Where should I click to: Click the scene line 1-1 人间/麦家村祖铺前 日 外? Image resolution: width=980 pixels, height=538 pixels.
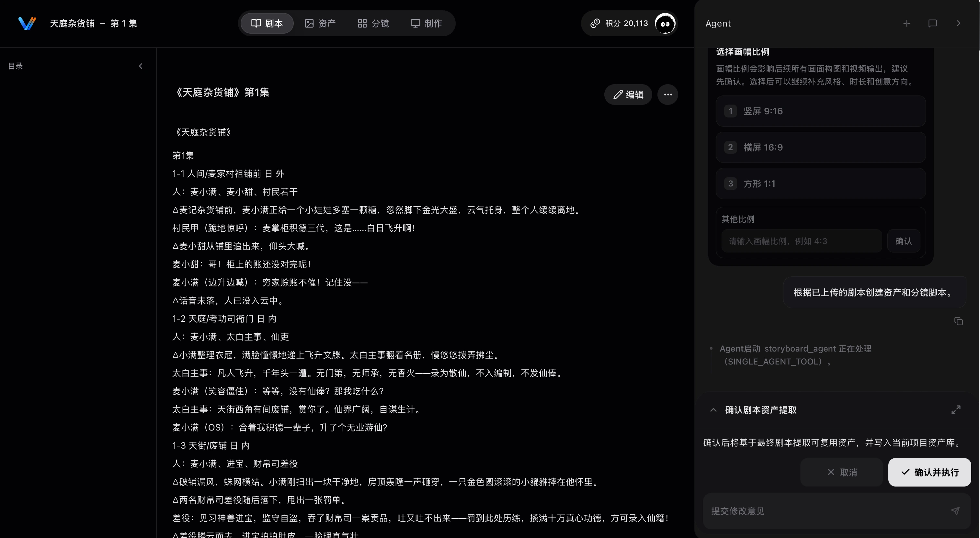pos(228,174)
